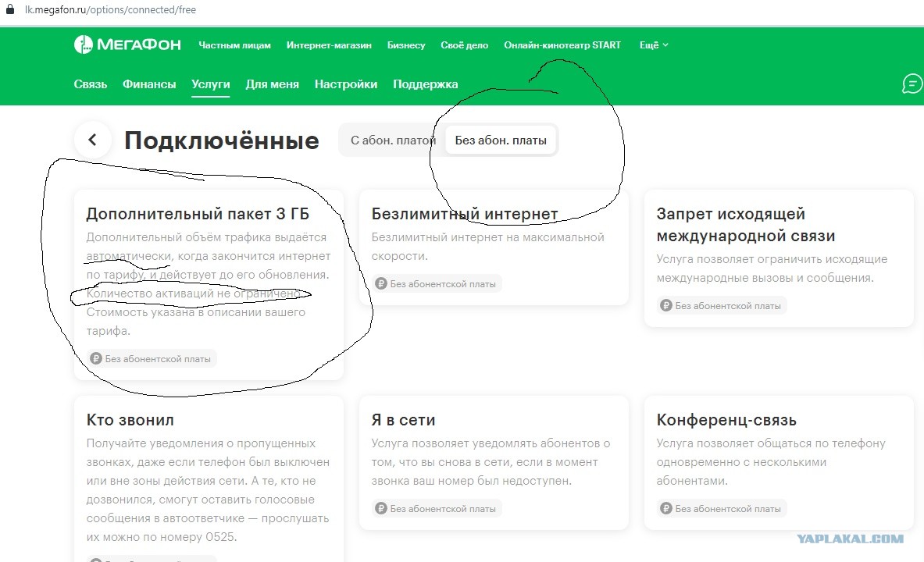Click Без абонентской платы badge under Запрет исходящей

point(722,306)
